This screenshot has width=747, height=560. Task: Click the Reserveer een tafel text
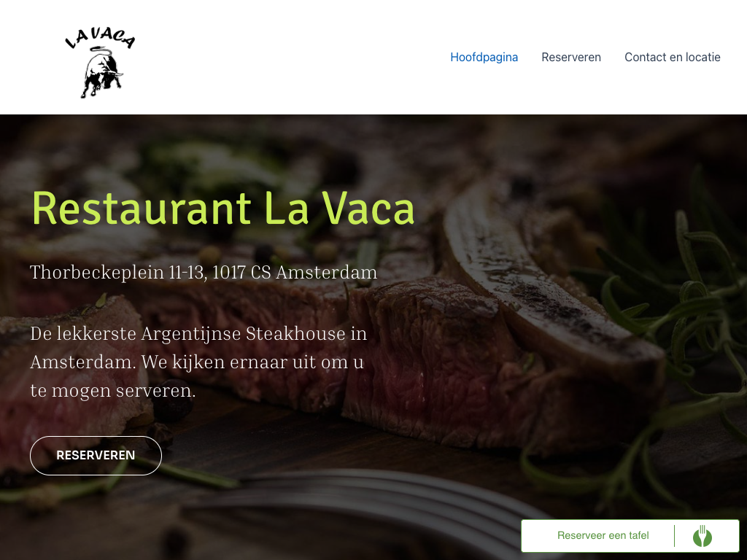pos(603,536)
